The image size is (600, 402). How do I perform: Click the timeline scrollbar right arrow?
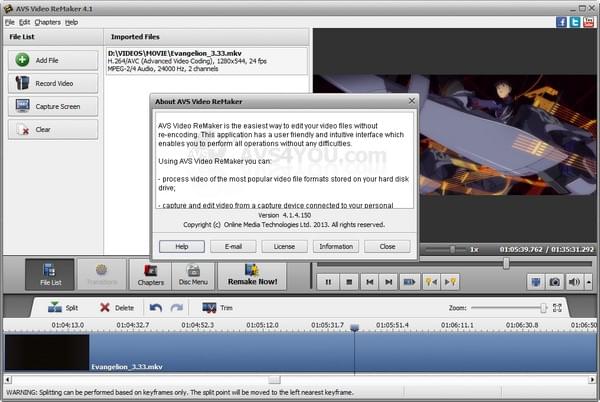[x=592, y=380]
